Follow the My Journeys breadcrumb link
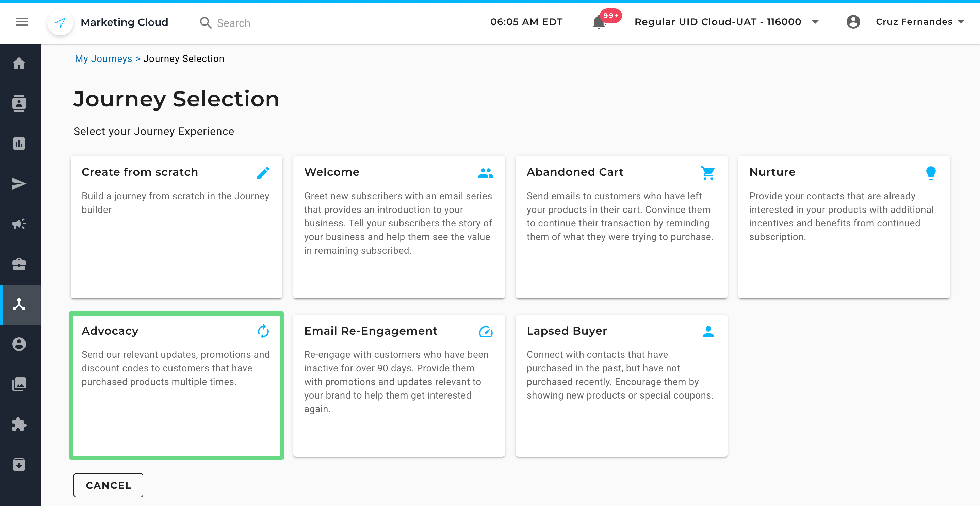980x506 pixels. click(103, 58)
